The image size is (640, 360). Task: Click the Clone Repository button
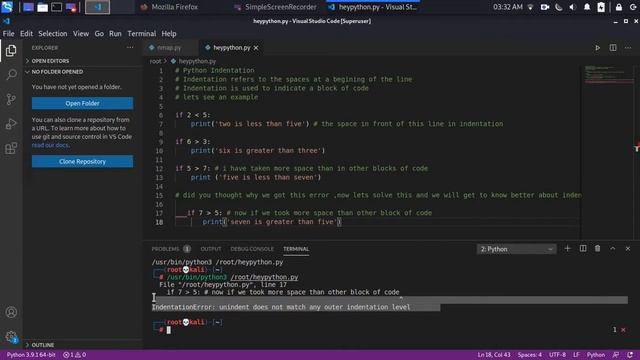tap(82, 161)
